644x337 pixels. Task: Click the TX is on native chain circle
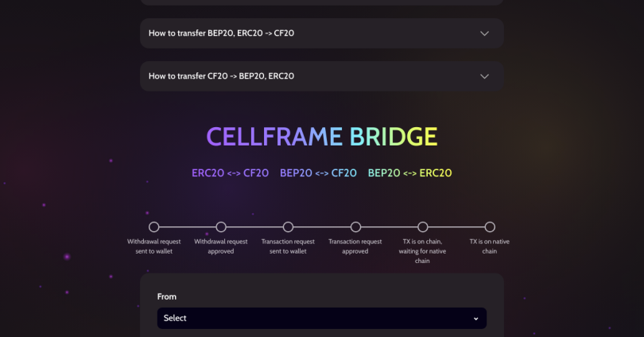(490, 227)
